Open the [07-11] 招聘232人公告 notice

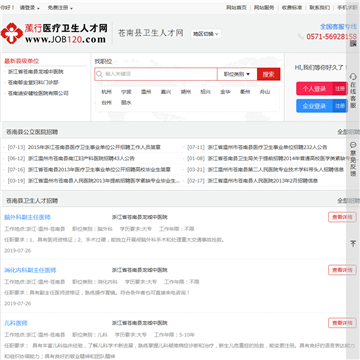coord(267,147)
